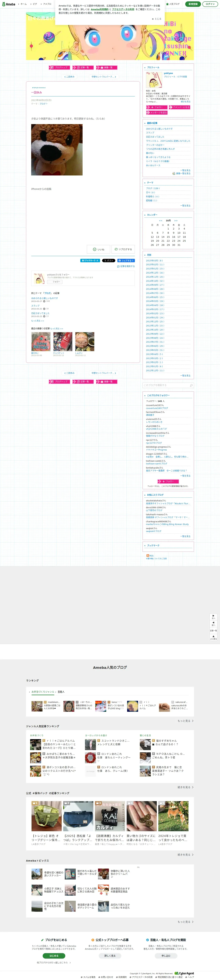Expand 続きを見る below #保冷バック ranking
Image resolution: width=220 pixels, height=980 pixels.
[x=185, y=855]
